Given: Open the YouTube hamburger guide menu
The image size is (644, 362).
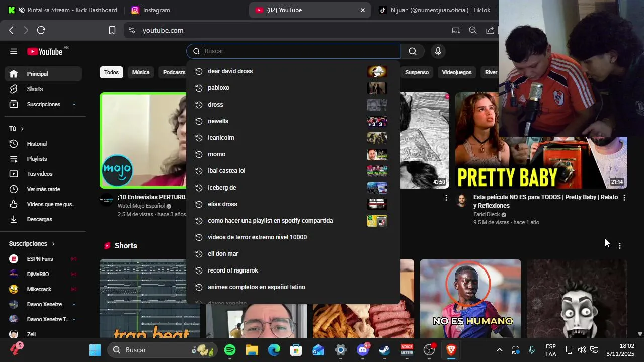Looking at the screenshot, I should tap(14, 51).
